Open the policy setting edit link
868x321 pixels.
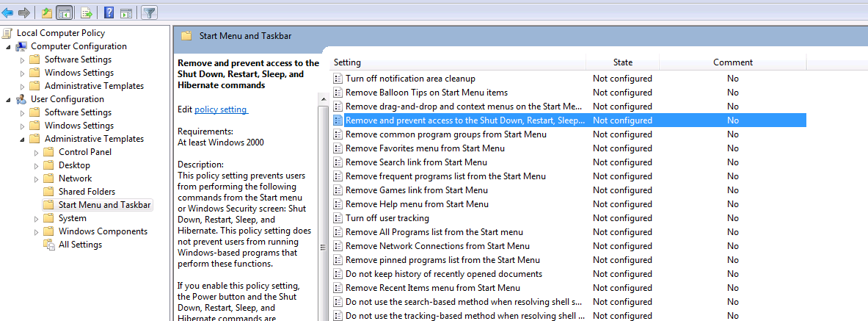click(221, 109)
